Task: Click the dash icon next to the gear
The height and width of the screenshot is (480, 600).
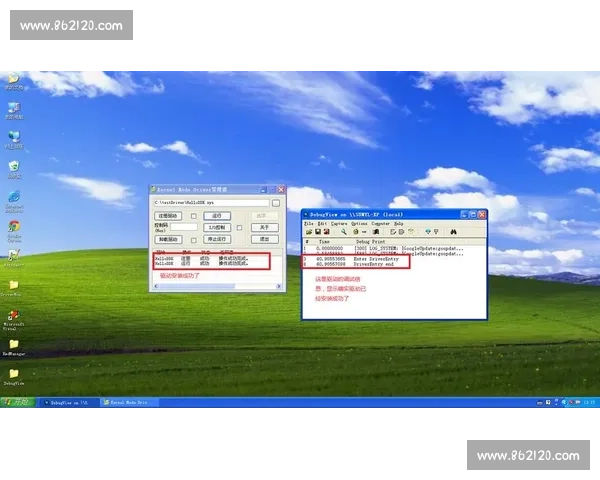Action: (364, 232)
